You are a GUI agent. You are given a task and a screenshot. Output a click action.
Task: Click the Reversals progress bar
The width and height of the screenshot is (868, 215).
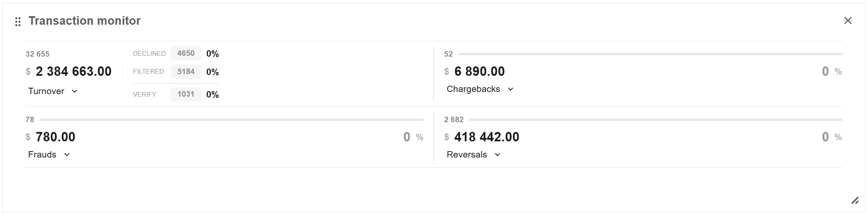tap(655, 120)
